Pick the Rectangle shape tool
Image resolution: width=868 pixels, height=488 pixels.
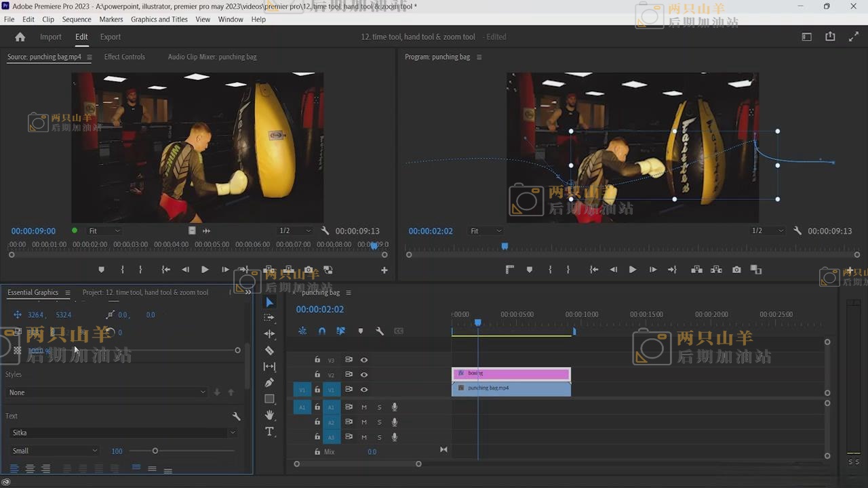(x=269, y=399)
